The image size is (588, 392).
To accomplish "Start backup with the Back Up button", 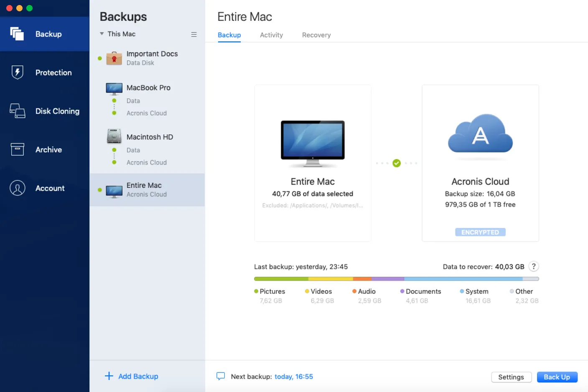I will [557, 377].
